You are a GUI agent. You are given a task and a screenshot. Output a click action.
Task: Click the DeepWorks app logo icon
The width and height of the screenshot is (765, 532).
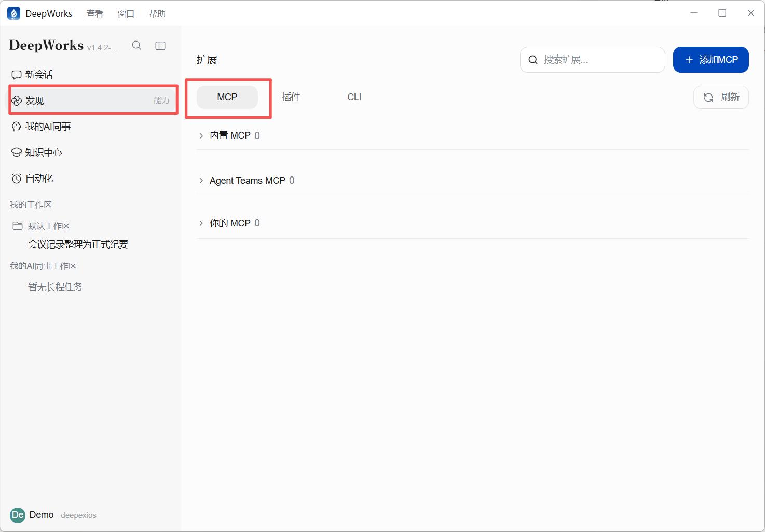coord(13,13)
